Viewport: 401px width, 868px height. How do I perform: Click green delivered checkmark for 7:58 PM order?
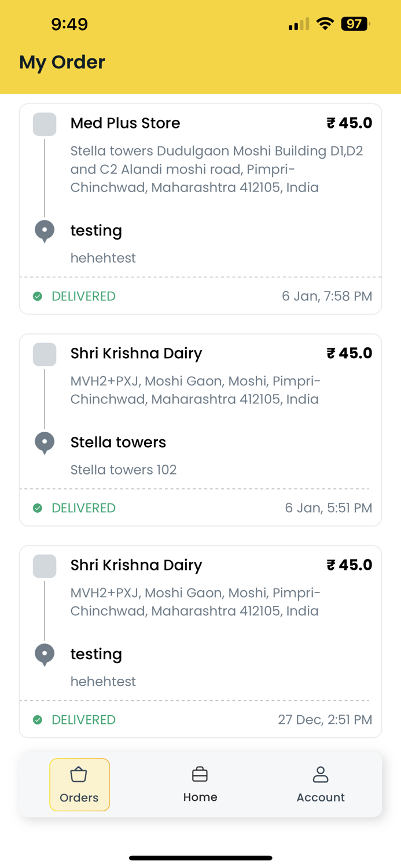[38, 296]
